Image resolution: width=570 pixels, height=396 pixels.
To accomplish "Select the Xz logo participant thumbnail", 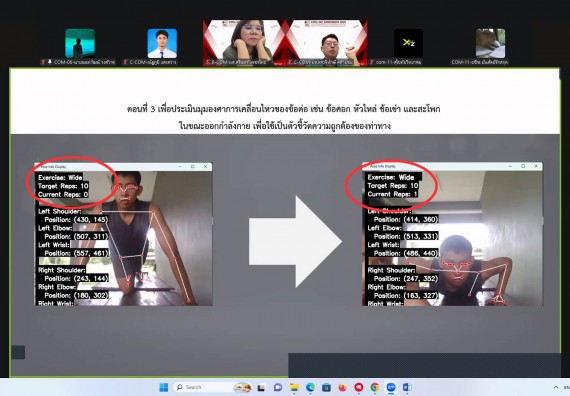I will point(408,43).
